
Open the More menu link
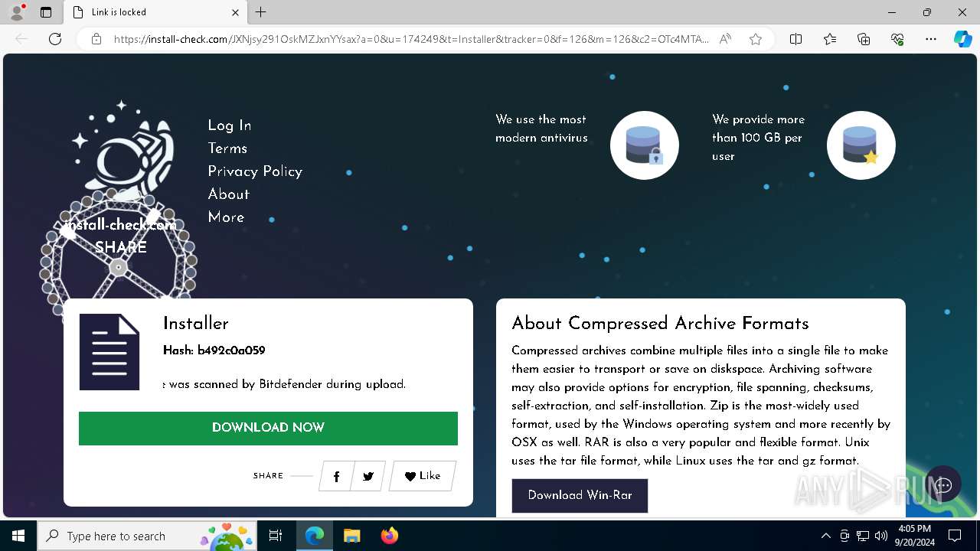[226, 217]
